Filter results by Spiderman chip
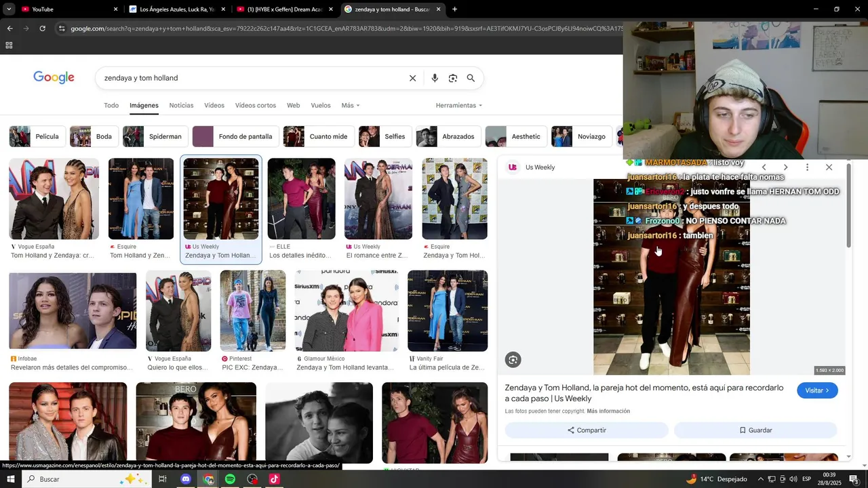868x488 pixels. pyautogui.click(x=155, y=136)
